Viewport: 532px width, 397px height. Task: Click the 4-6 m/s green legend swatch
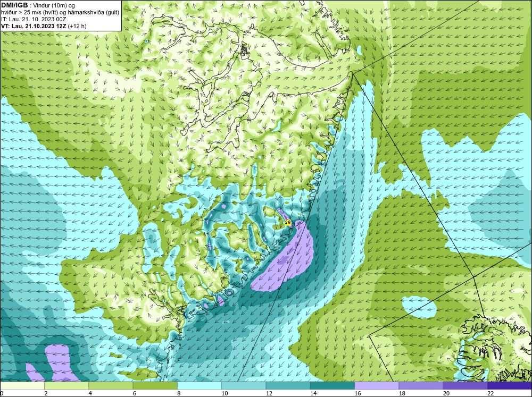click(x=111, y=386)
